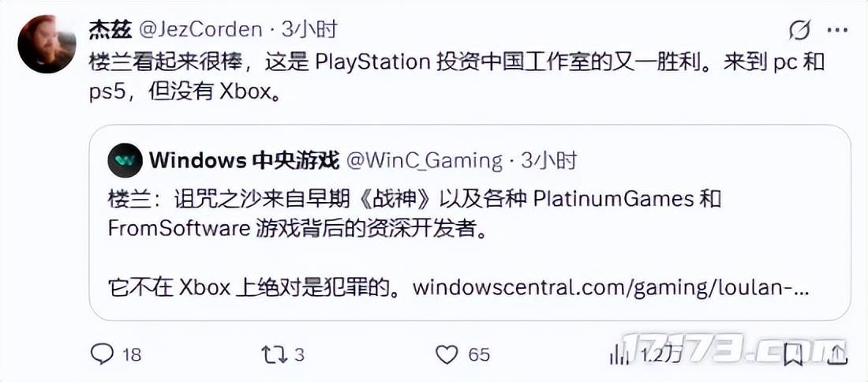The height and width of the screenshot is (382, 868).
Task: Click the slashed-circle Grok icon
Action: point(800,30)
